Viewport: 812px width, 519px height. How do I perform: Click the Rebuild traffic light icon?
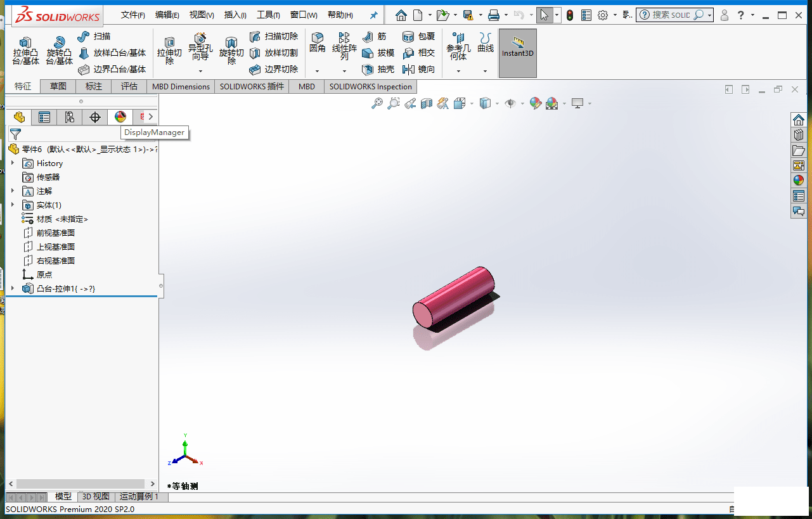click(570, 15)
